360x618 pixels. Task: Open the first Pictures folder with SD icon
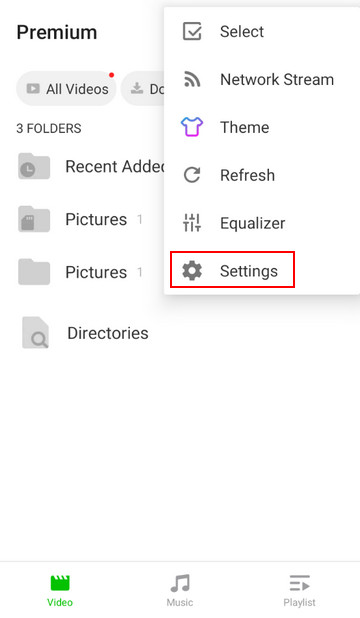pyautogui.click(x=80, y=219)
